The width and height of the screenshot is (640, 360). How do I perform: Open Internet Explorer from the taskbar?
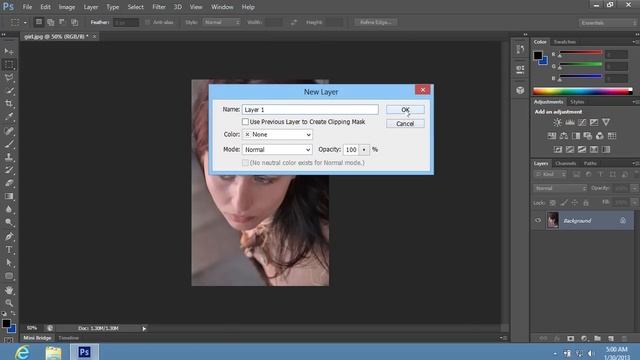pos(22,352)
